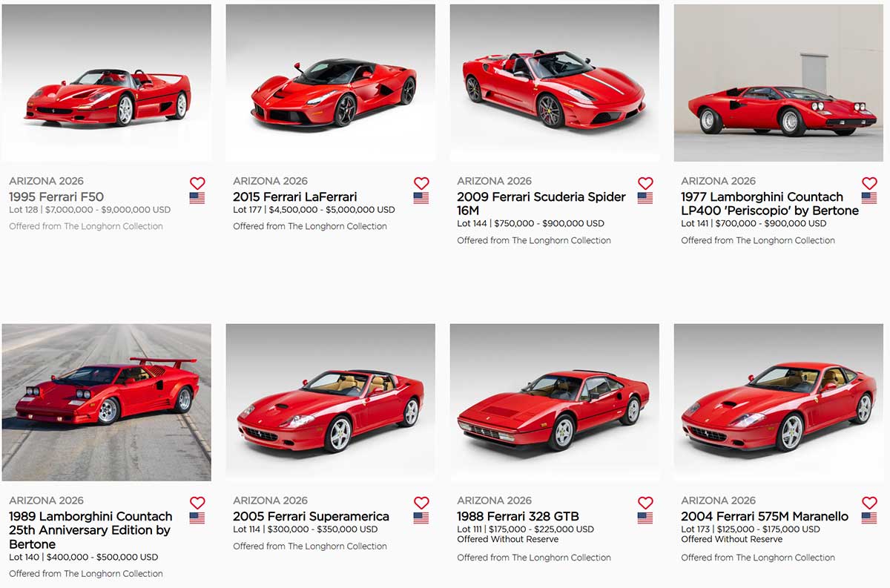890x588 pixels.
Task: Open the 1995 Ferrari F50 listing title
Action: point(56,197)
